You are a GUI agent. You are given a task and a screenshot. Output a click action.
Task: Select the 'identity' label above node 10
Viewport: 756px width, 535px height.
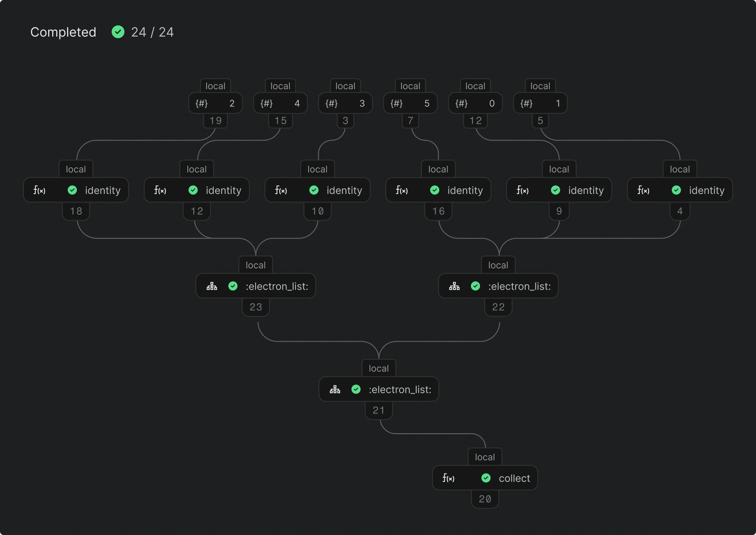click(x=344, y=191)
